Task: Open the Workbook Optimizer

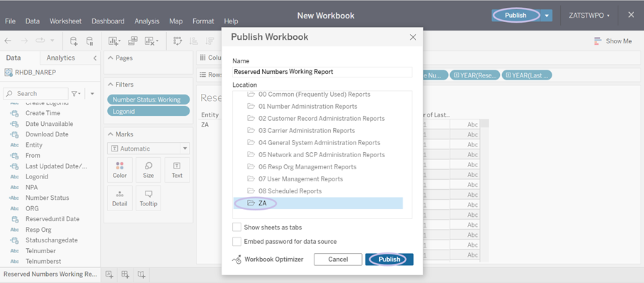Action: pos(268,259)
